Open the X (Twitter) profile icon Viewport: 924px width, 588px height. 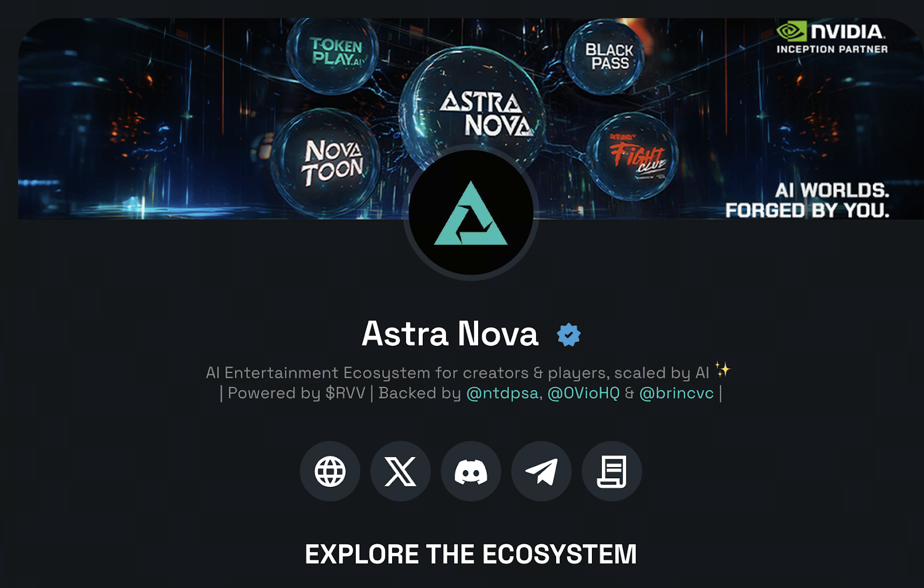[400, 471]
